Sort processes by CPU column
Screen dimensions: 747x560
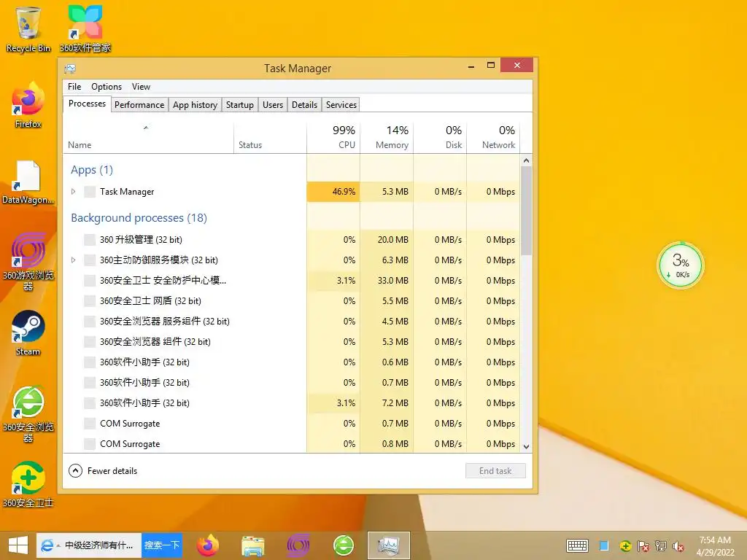pyautogui.click(x=333, y=138)
